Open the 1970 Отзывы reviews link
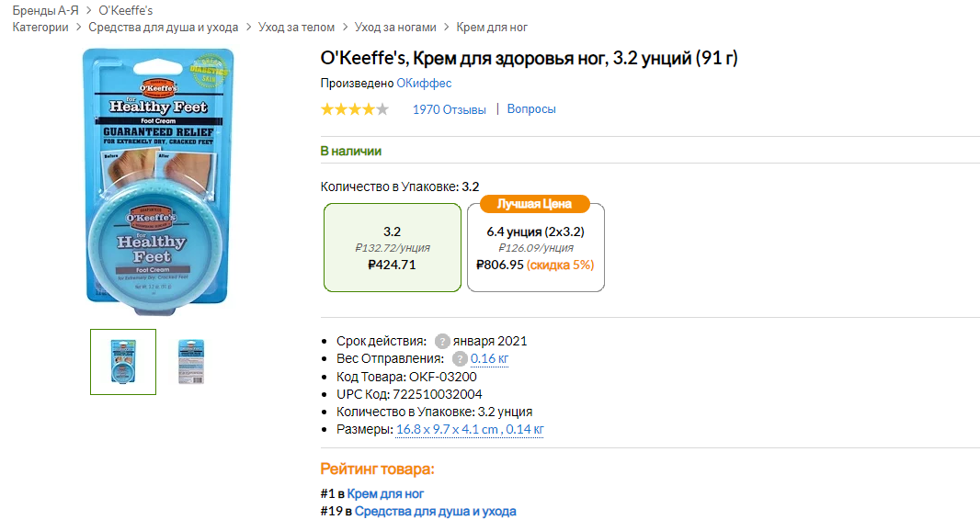Viewport: 980px width, 531px height. click(449, 109)
